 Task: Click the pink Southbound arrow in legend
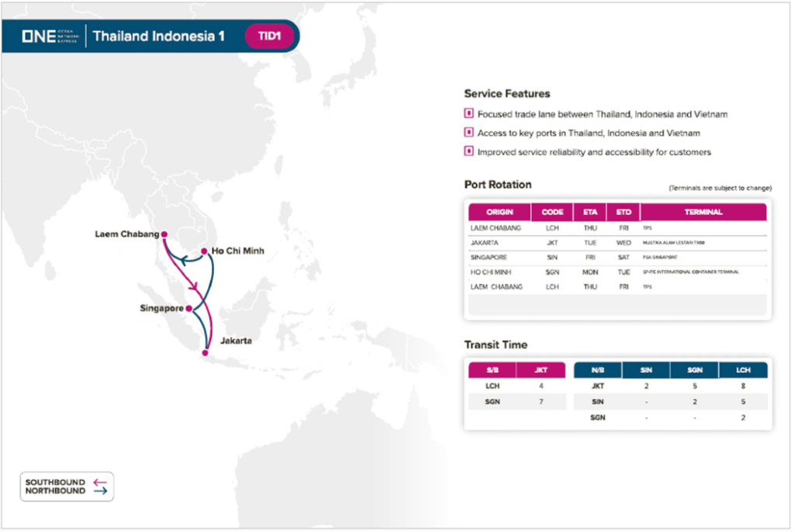(100, 482)
